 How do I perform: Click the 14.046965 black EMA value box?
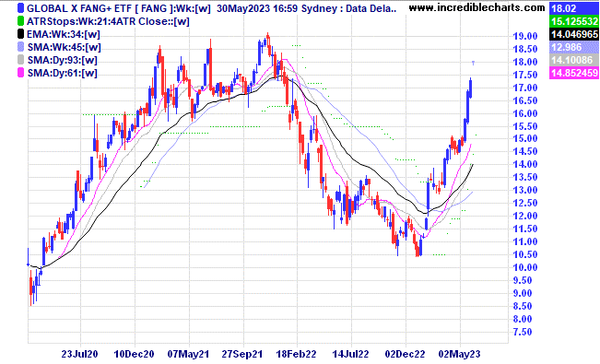(x=574, y=34)
